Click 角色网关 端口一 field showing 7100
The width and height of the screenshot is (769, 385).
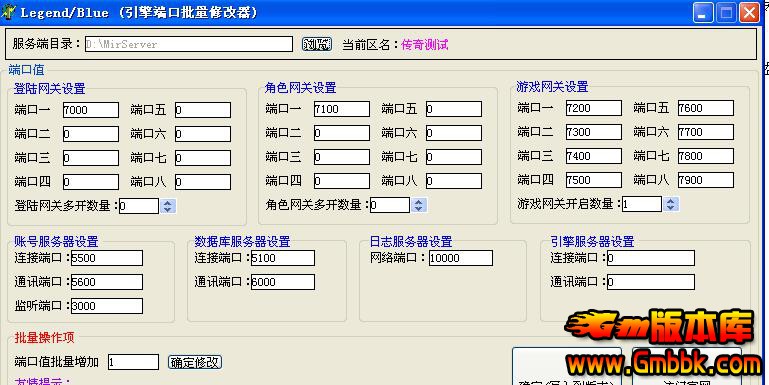(342, 109)
